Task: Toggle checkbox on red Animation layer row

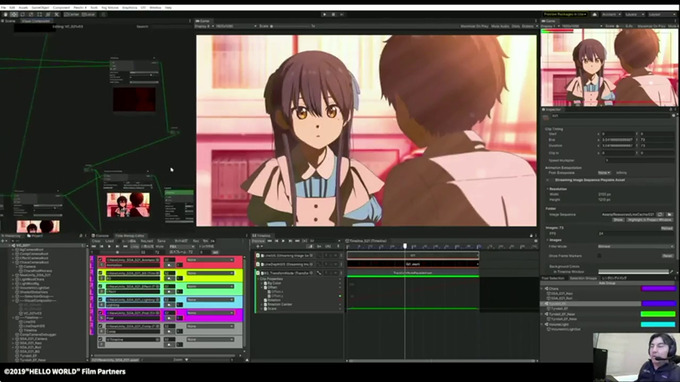Action: click(101, 260)
